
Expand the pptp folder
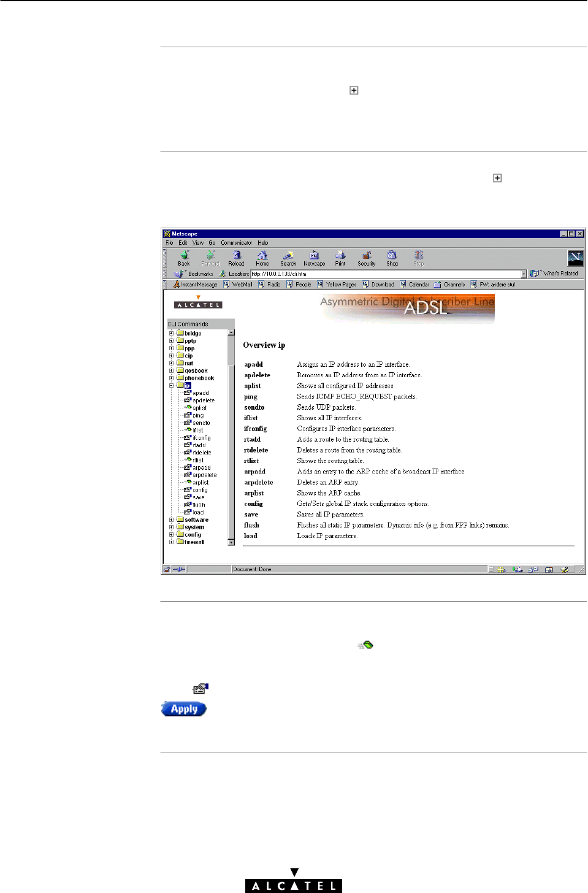(x=172, y=341)
